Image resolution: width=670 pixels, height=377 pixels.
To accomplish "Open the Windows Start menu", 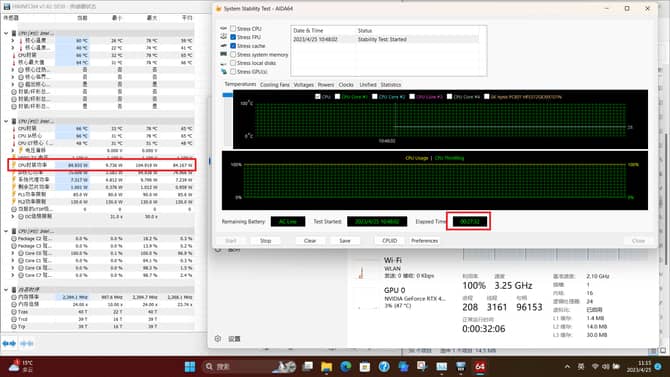I will [190, 367].
